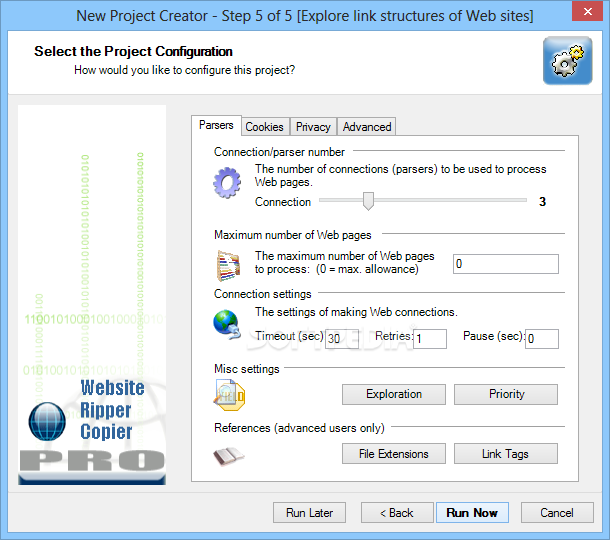Open the Privacy tab
Viewport: 610px width, 540px height.
pyautogui.click(x=313, y=127)
